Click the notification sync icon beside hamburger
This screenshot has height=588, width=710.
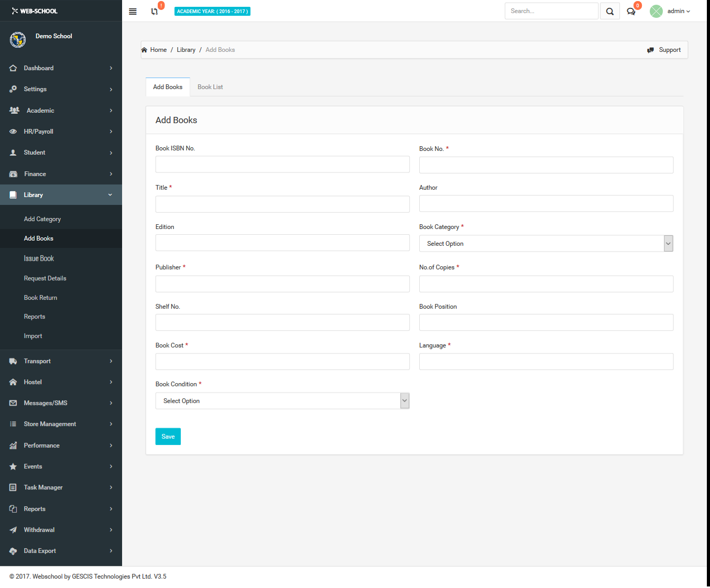[x=154, y=11]
